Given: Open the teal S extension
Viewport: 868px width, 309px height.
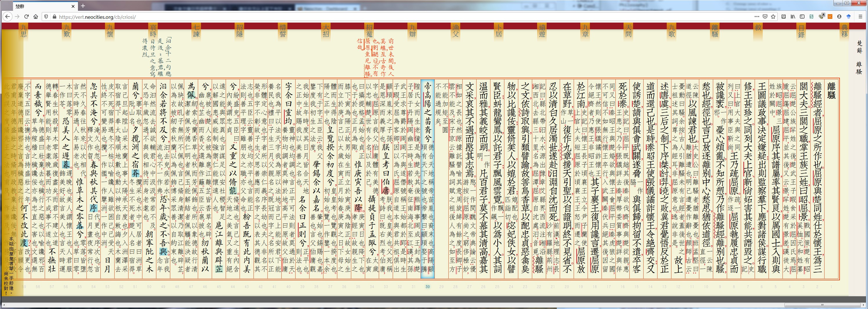Looking at the screenshot, I should click(811, 17).
